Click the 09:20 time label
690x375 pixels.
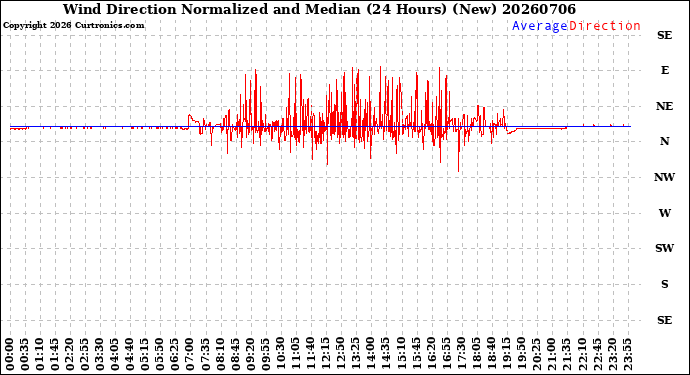(x=251, y=355)
